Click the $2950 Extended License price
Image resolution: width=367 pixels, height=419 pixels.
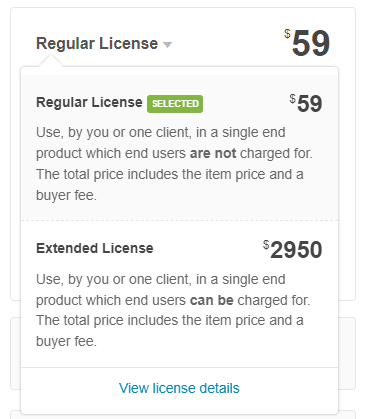pos(292,250)
